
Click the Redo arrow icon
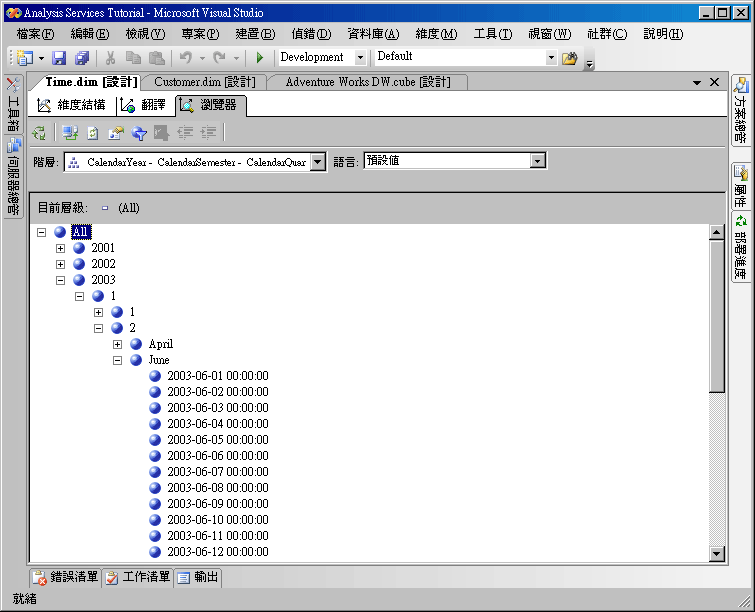coord(220,58)
